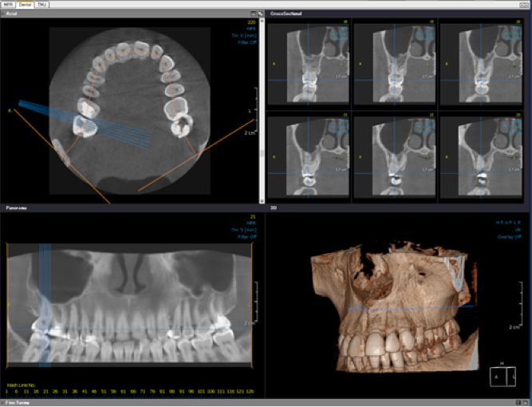Expand the Fine Tuning panel icon at bottom right
Image resolution: width=532 pixels, height=407 pixels.
tap(526, 402)
